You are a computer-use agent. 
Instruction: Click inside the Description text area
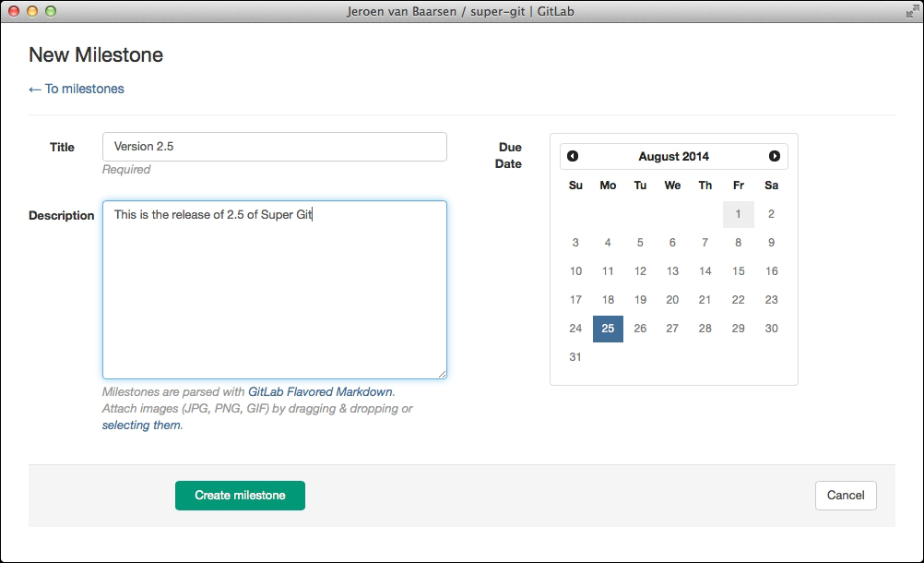point(274,286)
